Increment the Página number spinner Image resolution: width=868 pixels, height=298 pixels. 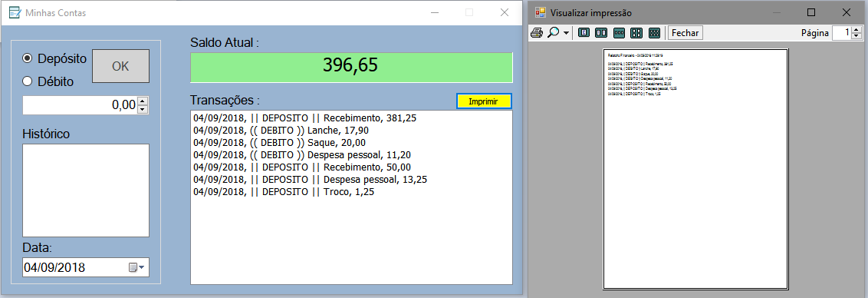856,30
